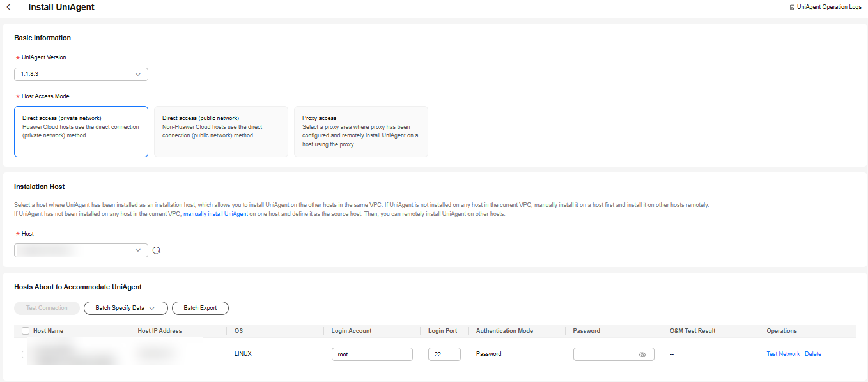
Task: Click Hosts About to Accommodate UniAgent heading
Action: [x=78, y=287]
